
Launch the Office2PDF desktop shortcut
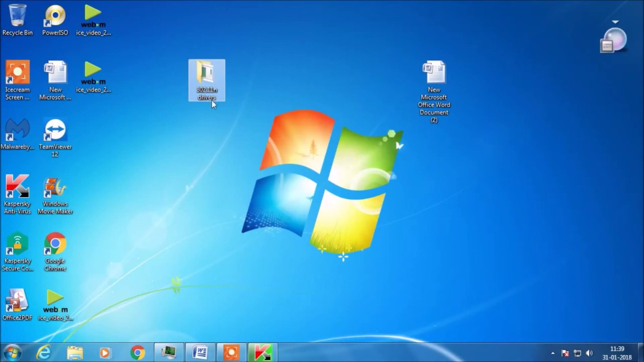click(x=18, y=305)
